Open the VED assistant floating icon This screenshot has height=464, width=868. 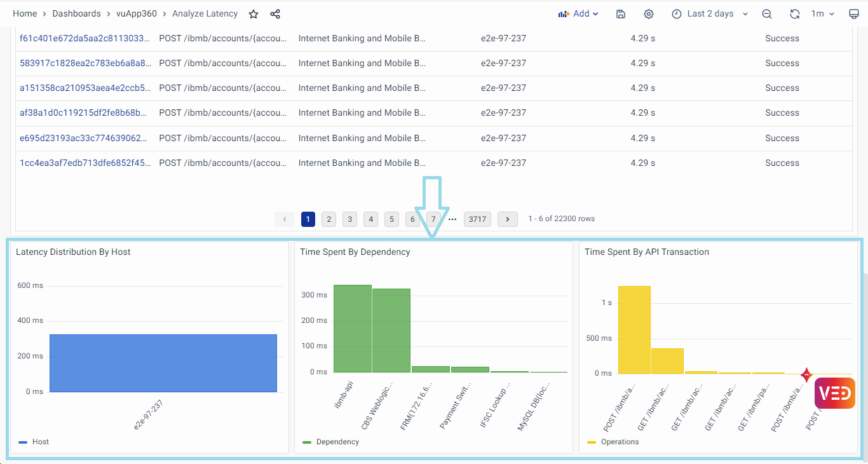click(834, 393)
